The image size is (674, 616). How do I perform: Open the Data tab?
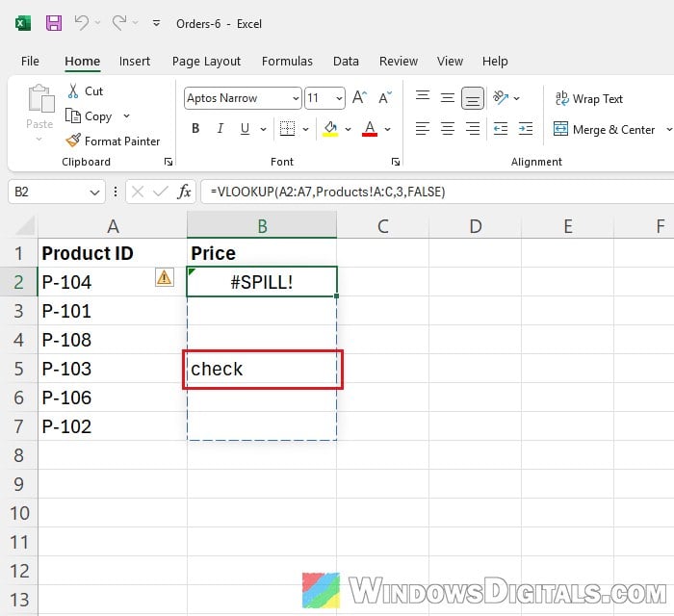346,61
